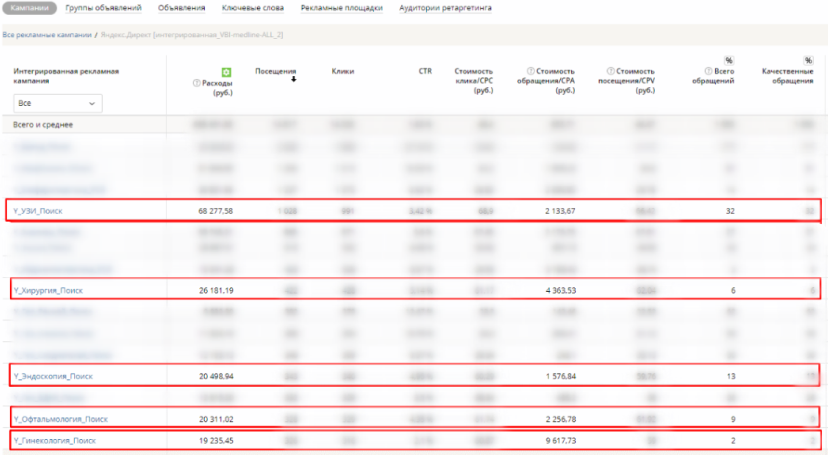Select the CPA value 1 576,84
This screenshot has height=455, width=828.
(x=560, y=376)
